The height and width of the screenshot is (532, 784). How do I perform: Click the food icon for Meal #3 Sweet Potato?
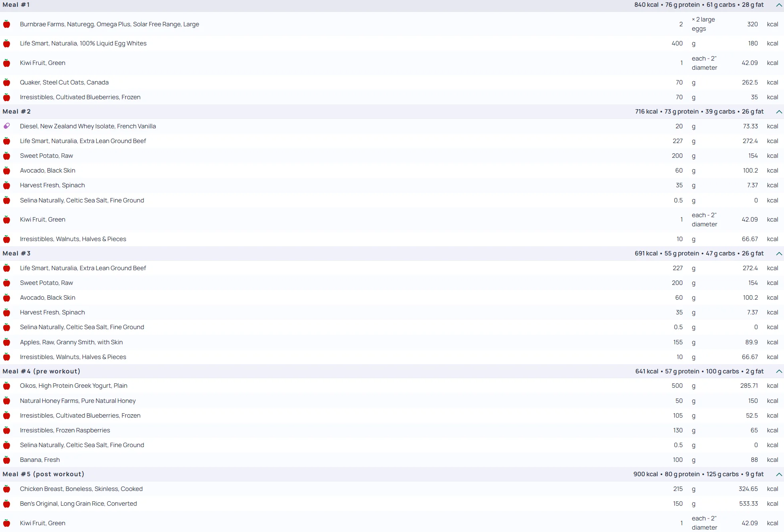pos(7,283)
